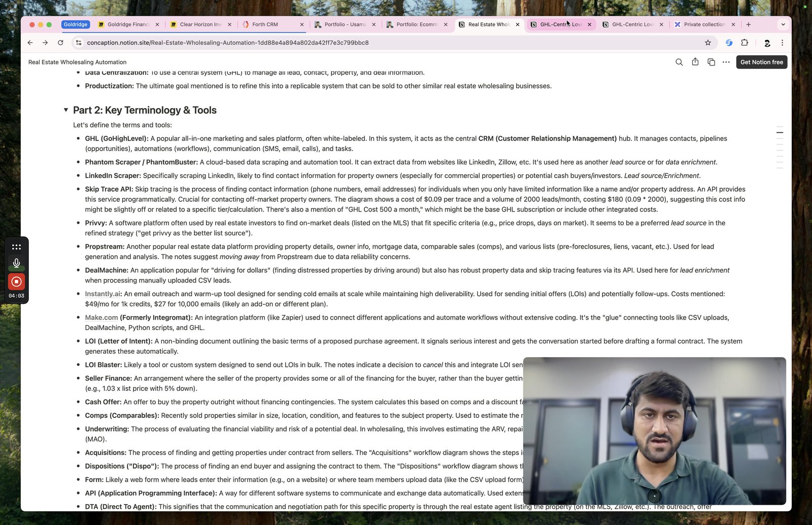The height and width of the screenshot is (525, 812).
Task: Open the tab list dropdown arrow
Action: 783,24
